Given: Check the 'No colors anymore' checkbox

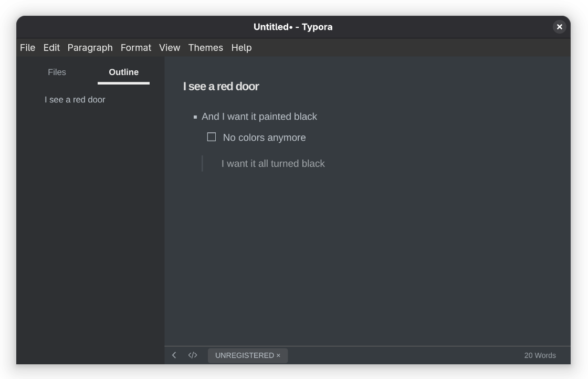Looking at the screenshot, I should (212, 137).
